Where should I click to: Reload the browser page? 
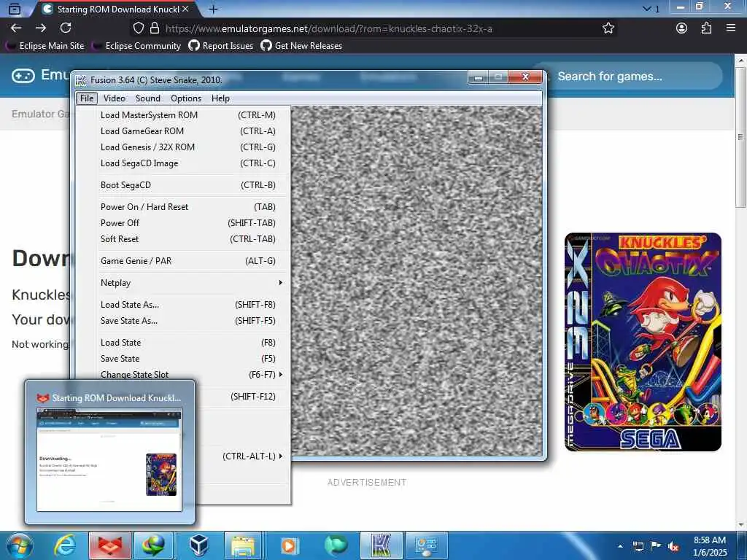pos(66,28)
